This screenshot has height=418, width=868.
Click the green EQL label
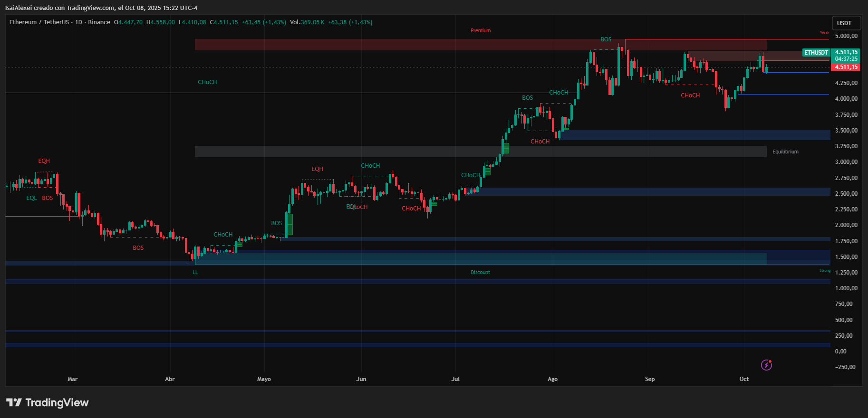pyautogui.click(x=31, y=198)
